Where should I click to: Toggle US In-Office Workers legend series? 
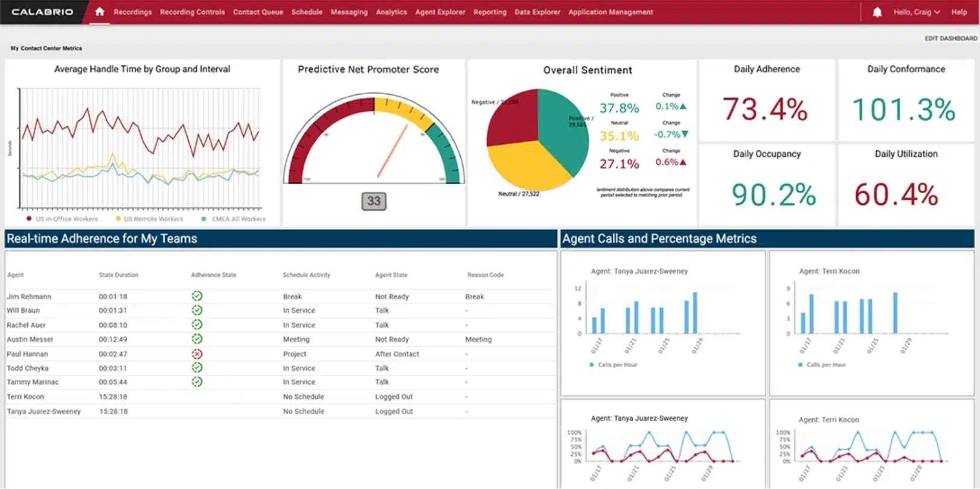click(62, 219)
